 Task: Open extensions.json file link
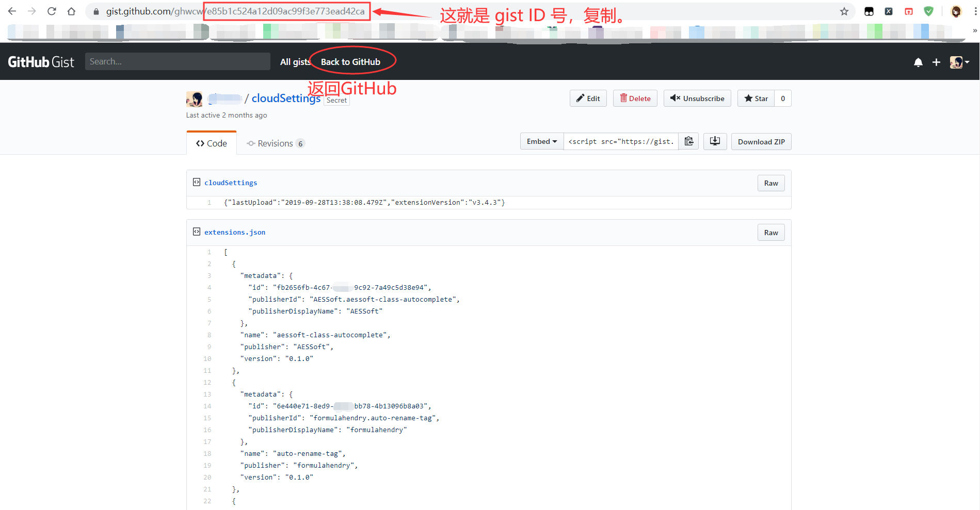pyautogui.click(x=235, y=232)
